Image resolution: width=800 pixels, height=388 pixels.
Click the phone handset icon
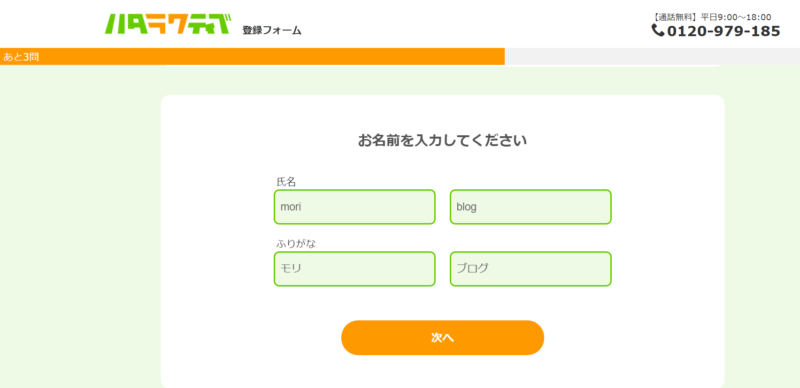coord(658,31)
